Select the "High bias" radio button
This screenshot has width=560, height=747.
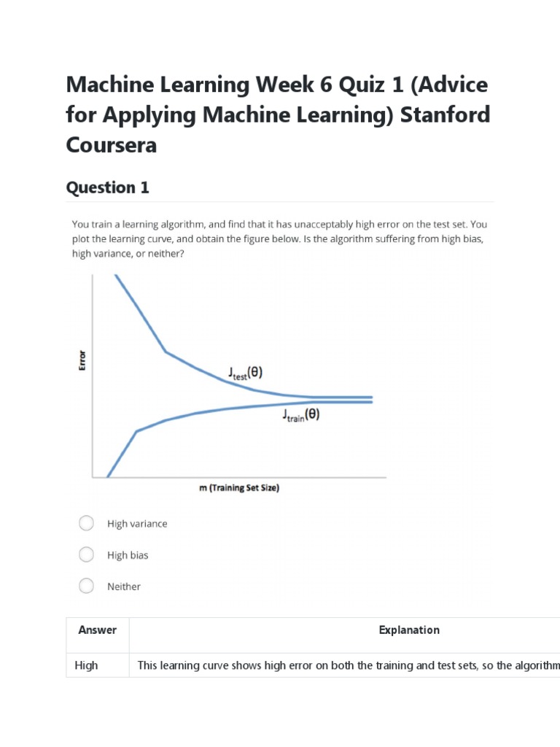coord(86,554)
